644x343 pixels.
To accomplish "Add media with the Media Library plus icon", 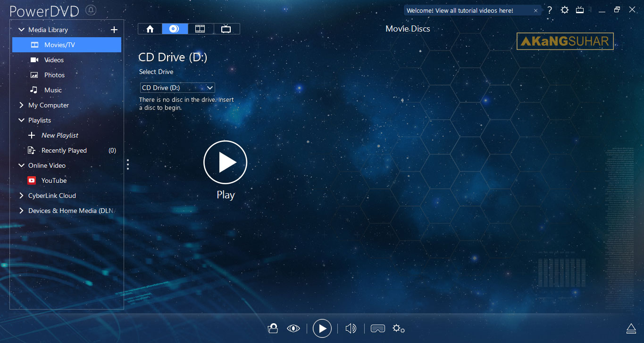I will [x=114, y=30].
